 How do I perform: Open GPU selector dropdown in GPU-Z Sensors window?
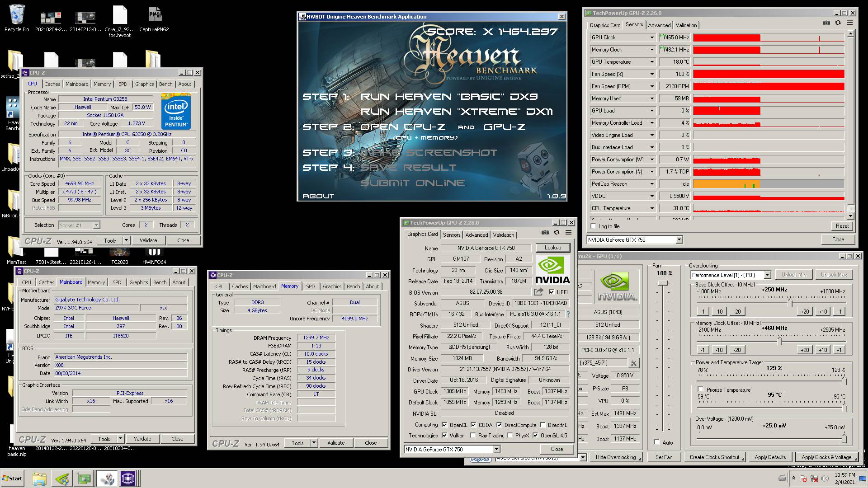click(679, 239)
